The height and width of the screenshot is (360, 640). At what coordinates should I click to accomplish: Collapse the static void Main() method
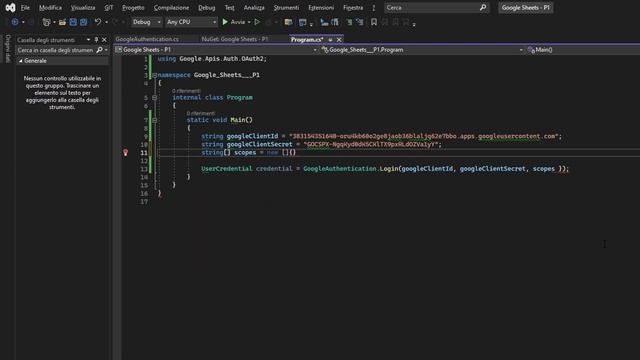[155, 120]
